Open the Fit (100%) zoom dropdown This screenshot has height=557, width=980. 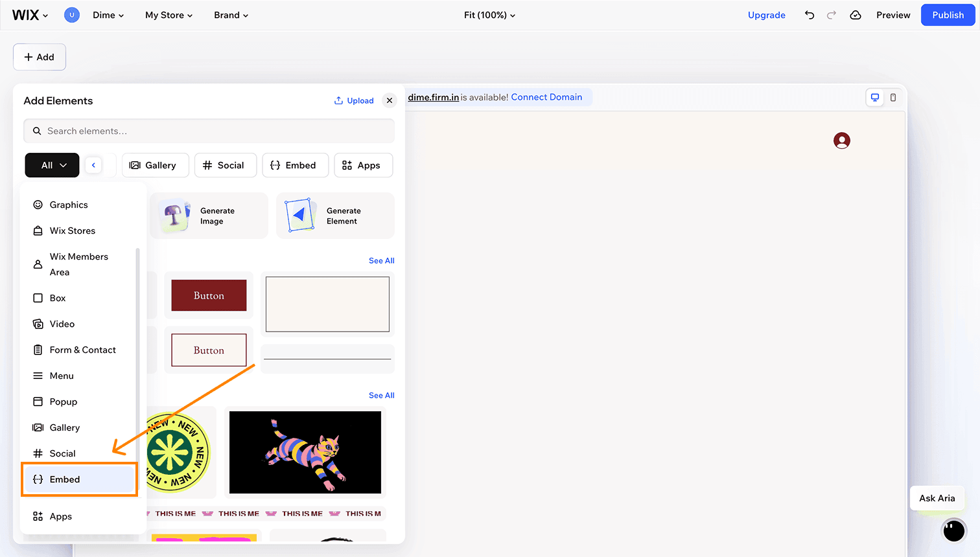pos(489,15)
